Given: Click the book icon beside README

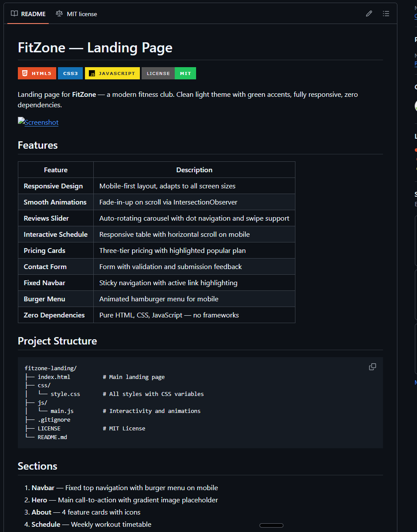Looking at the screenshot, I should click(14, 14).
